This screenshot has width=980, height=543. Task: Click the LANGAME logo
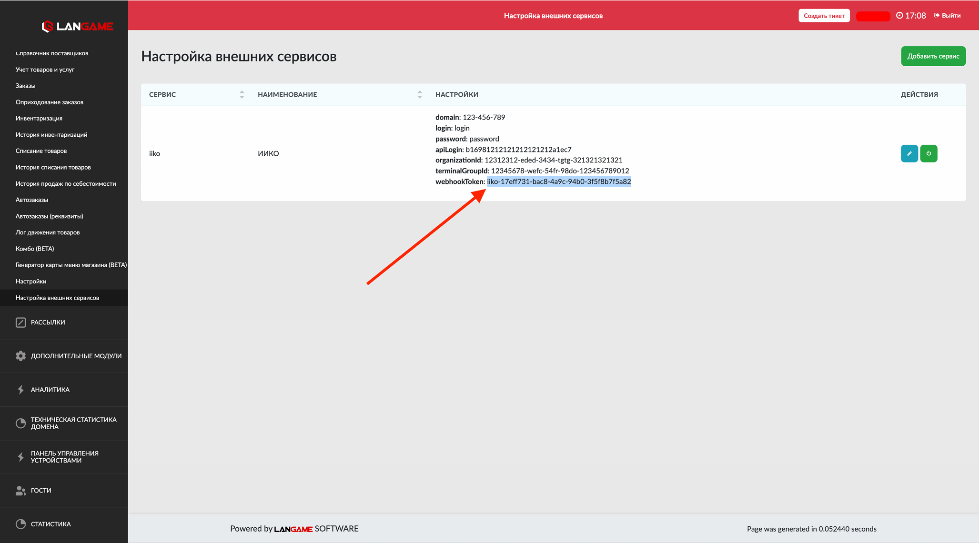point(77,26)
